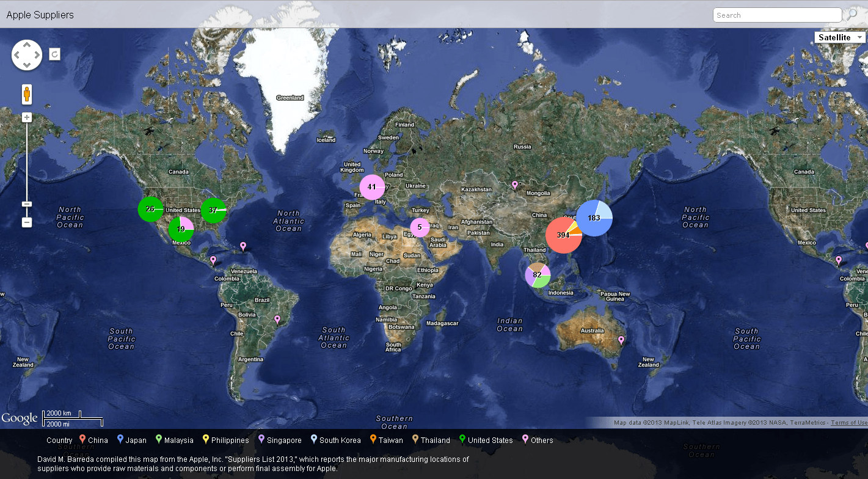Zoom in with the plus button
The height and width of the screenshot is (479, 868).
click(x=27, y=117)
